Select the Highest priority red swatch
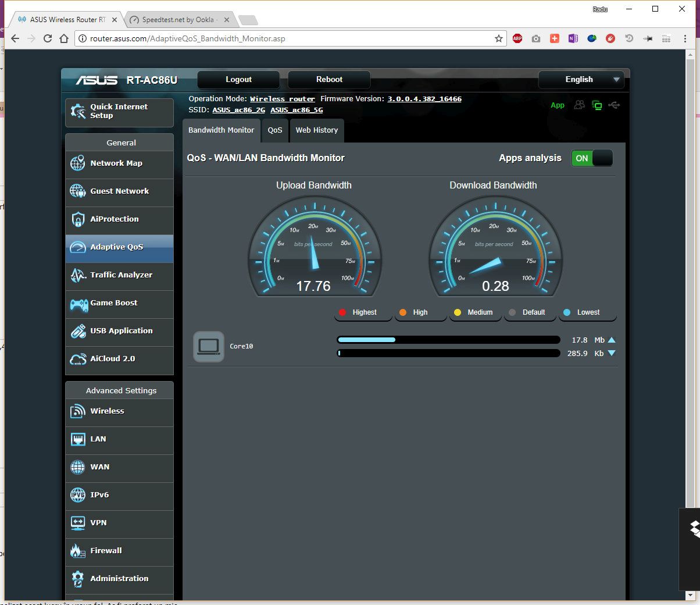Image resolution: width=700 pixels, height=605 pixels. click(342, 312)
